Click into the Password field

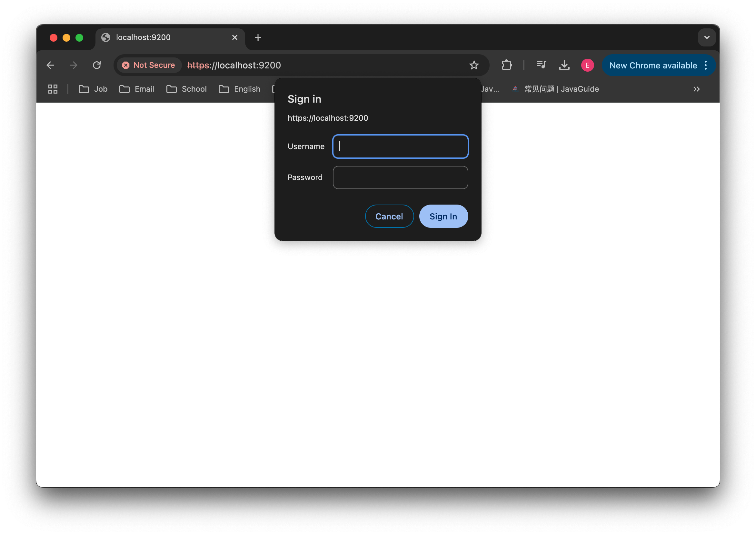(400, 177)
